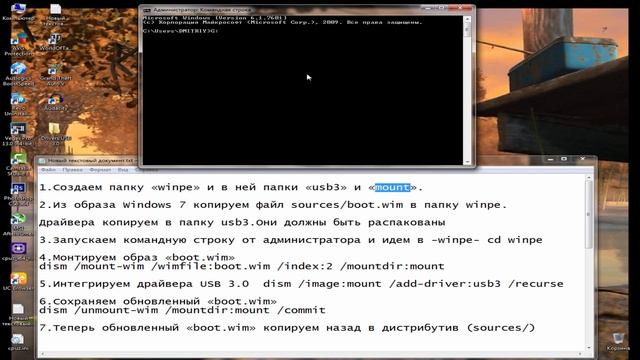The height and width of the screenshot is (360, 640).
Task: Click the Notepad vertical scrollbar thumb
Action: click(x=589, y=214)
